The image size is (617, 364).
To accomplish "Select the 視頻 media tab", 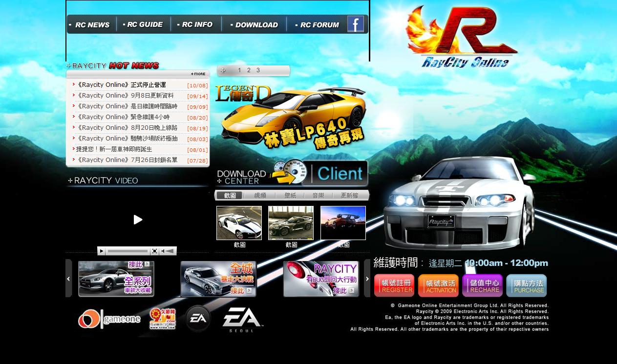I will coord(260,195).
